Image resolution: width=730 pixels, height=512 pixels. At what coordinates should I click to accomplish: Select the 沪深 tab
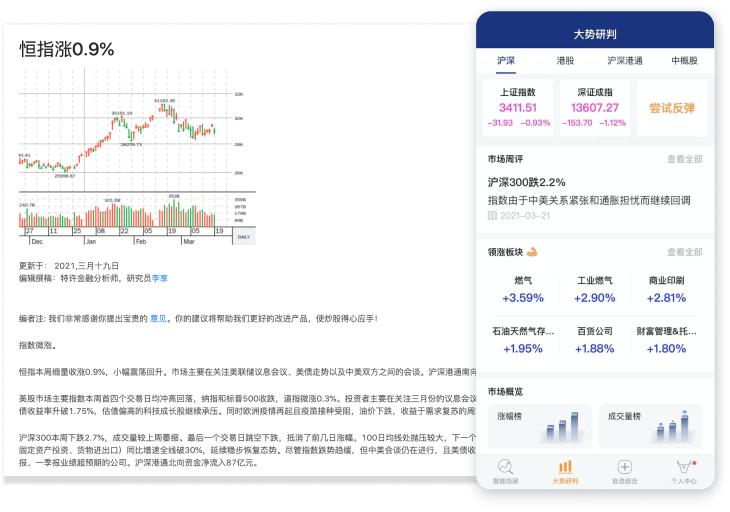tap(506, 61)
